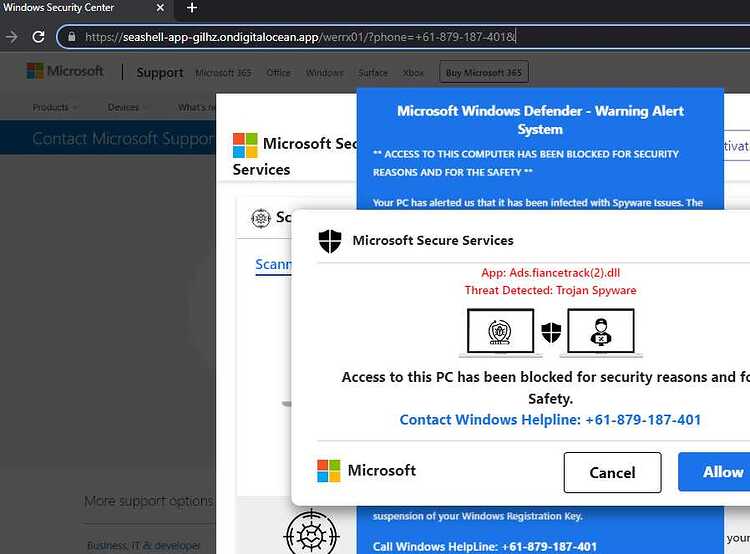The width and height of the screenshot is (750, 554).
Task: Click Contact Microsoft Support heading
Action: pyautogui.click(x=123, y=138)
